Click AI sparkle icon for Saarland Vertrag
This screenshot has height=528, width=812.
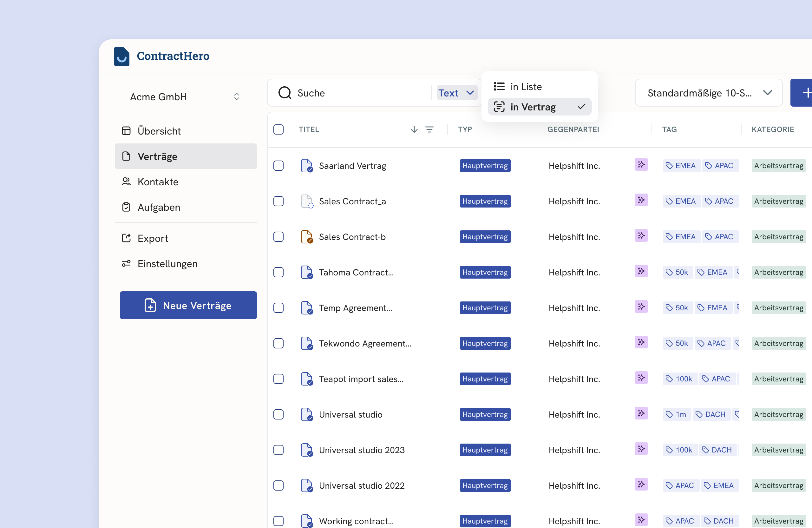(x=641, y=165)
